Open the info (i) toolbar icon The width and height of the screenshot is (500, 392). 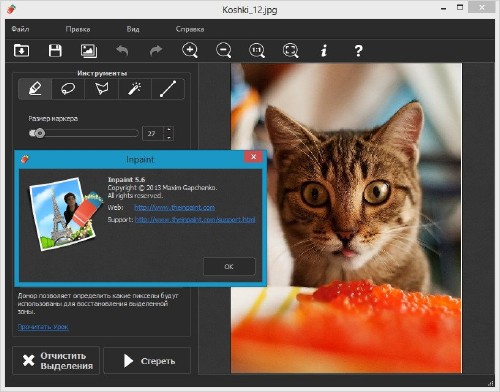pyautogui.click(x=324, y=51)
